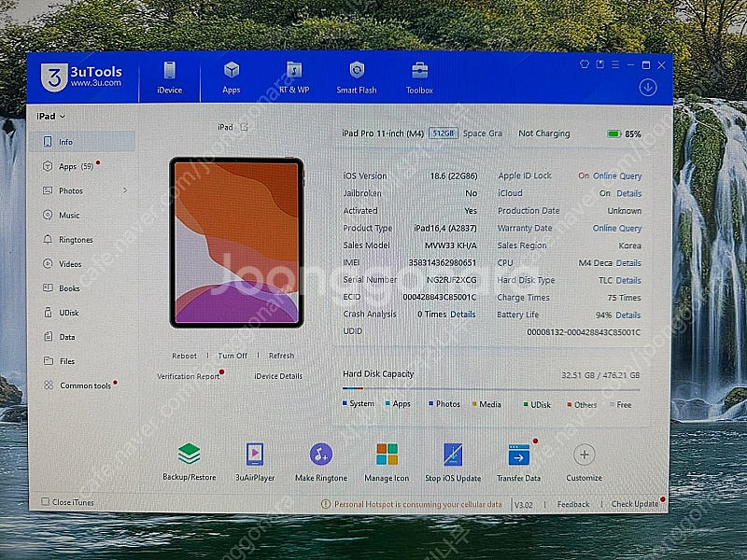Go to Smart Flash tab
747x560 pixels.
(357, 77)
